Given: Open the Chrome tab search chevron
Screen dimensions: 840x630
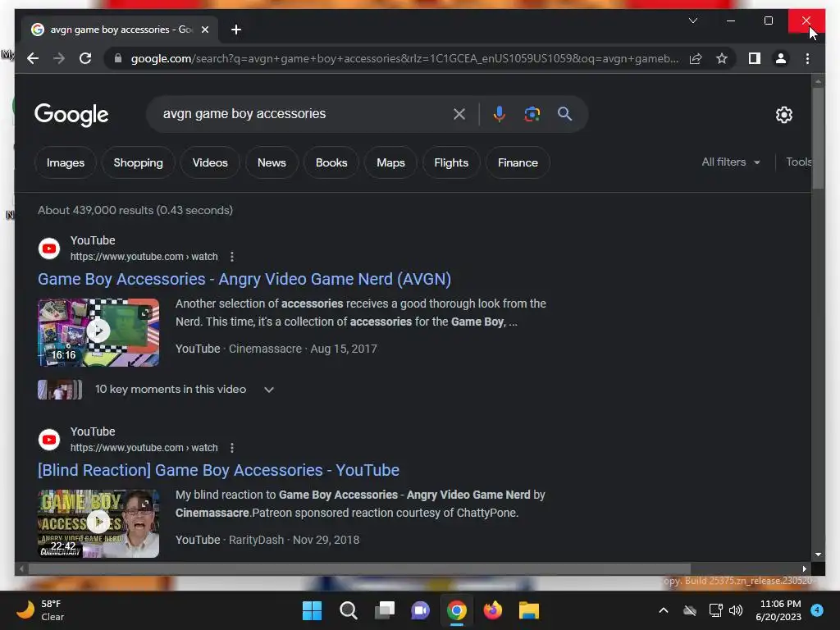Looking at the screenshot, I should click(692, 21).
